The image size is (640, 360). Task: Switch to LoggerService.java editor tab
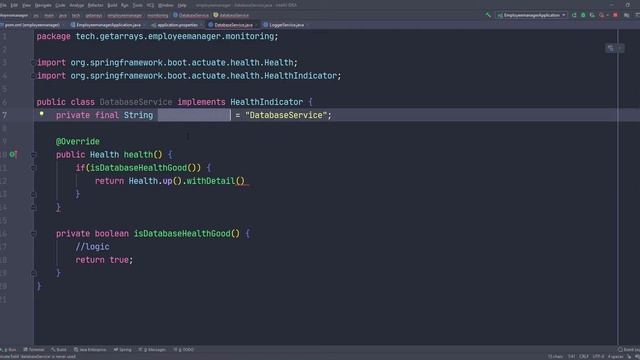pyautogui.click(x=284, y=25)
